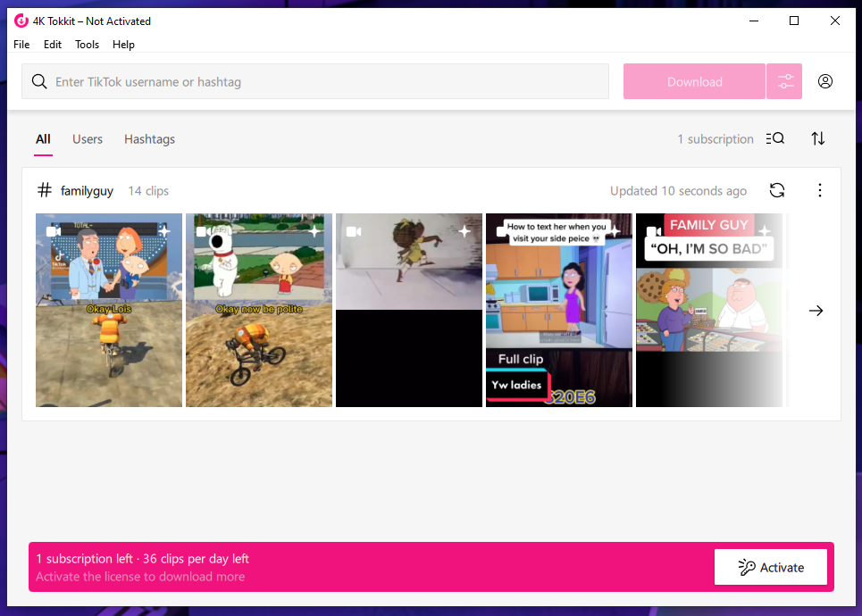Open familyguy three-dot options menu

point(819,190)
